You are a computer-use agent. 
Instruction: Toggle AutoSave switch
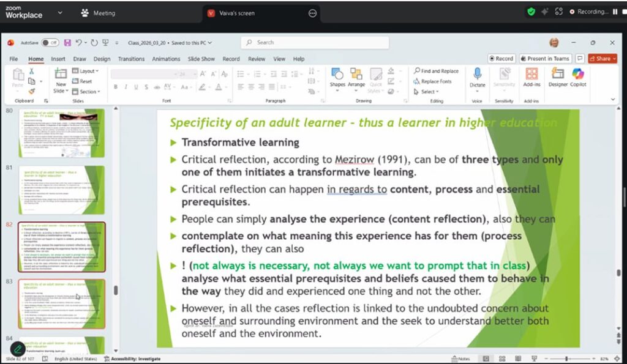(50, 43)
